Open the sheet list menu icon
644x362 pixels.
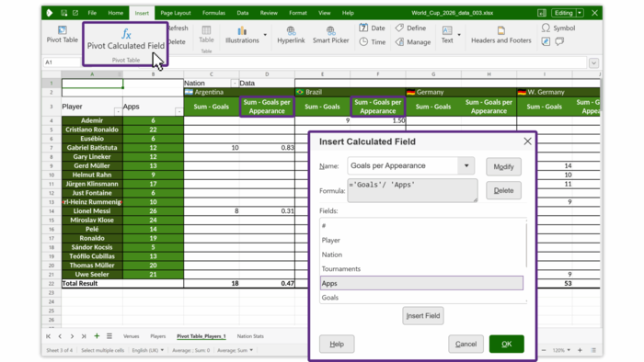[x=109, y=336]
